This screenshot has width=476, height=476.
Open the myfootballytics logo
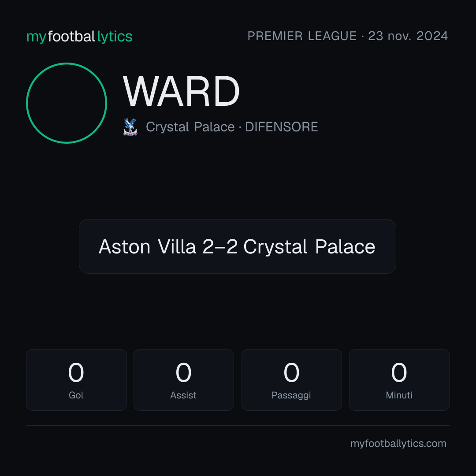79,37
